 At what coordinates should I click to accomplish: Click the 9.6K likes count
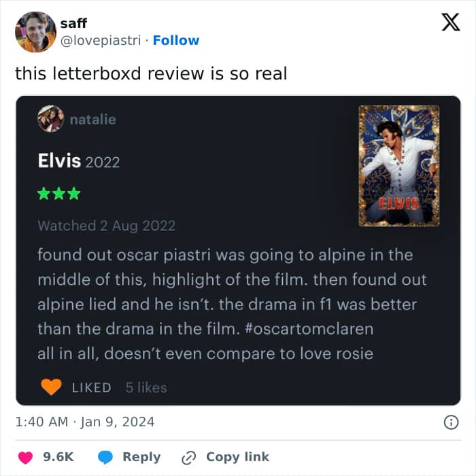coord(58,457)
